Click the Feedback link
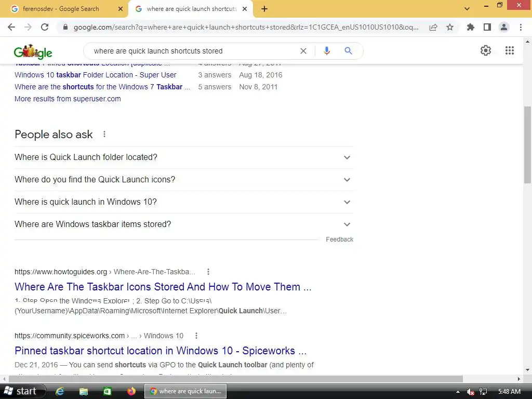Image resolution: width=532 pixels, height=399 pixels. point(339,240)
